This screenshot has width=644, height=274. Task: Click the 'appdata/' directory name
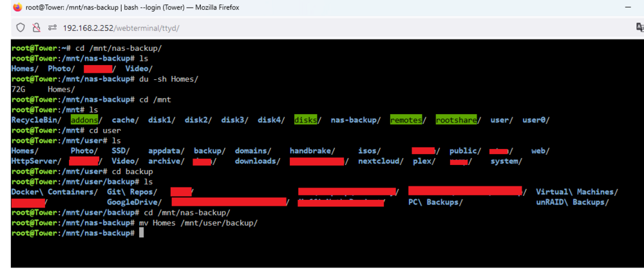(x=166, y=151)
